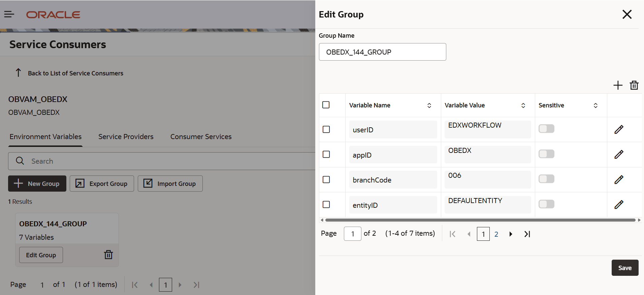Check the branchCode row checkbox
The width and height of the screenshot is (644, 295).
[x=326, y=179]
